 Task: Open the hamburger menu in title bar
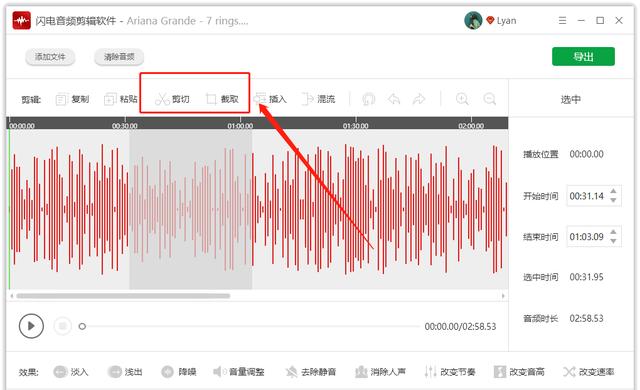click(x=562, y=20)
